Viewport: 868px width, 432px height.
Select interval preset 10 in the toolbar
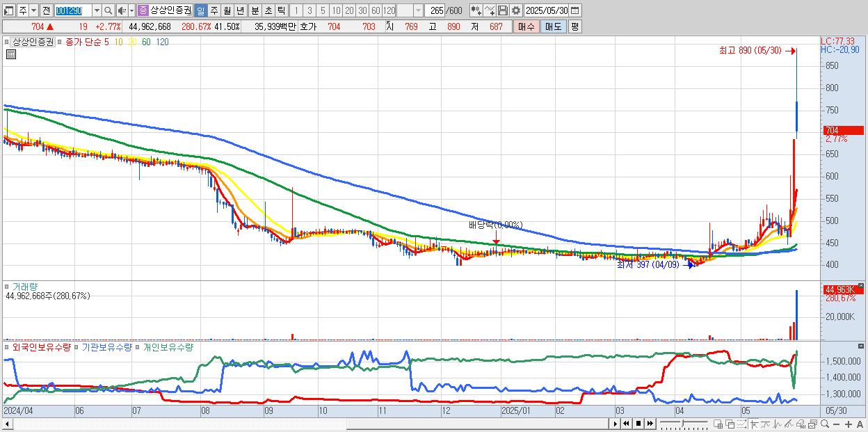[336, 10]
